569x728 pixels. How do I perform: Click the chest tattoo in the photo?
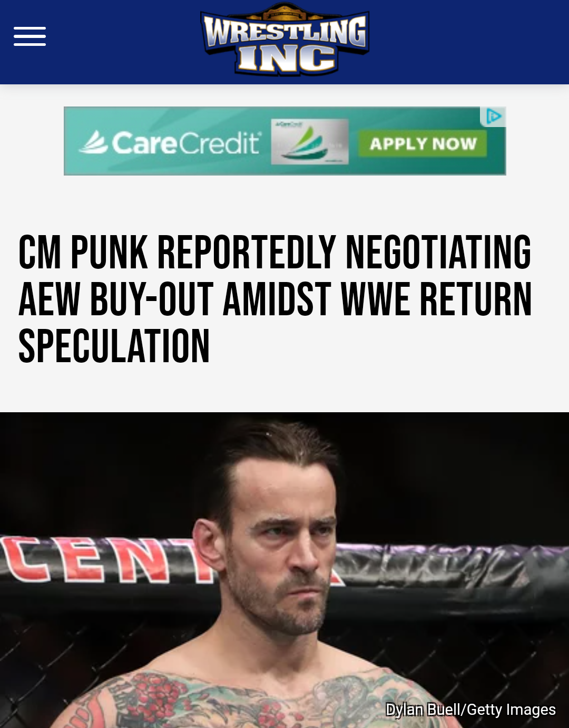[x=211, y=701]
